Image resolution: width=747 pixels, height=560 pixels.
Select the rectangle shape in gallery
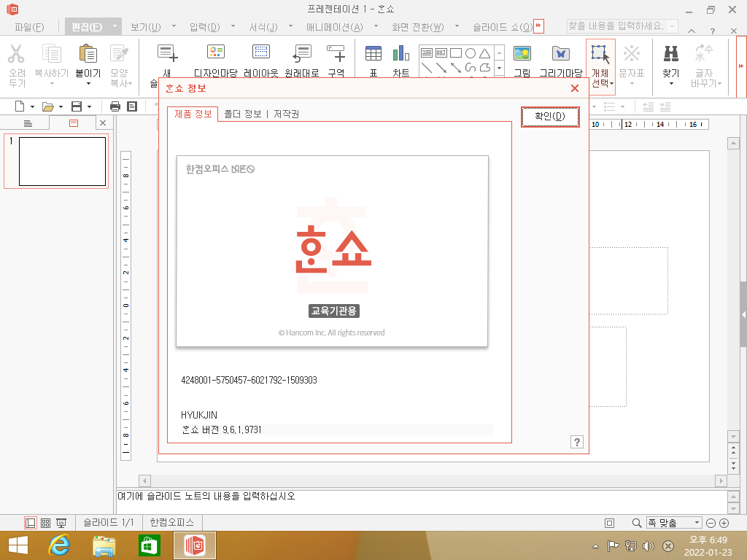point(456,52)
